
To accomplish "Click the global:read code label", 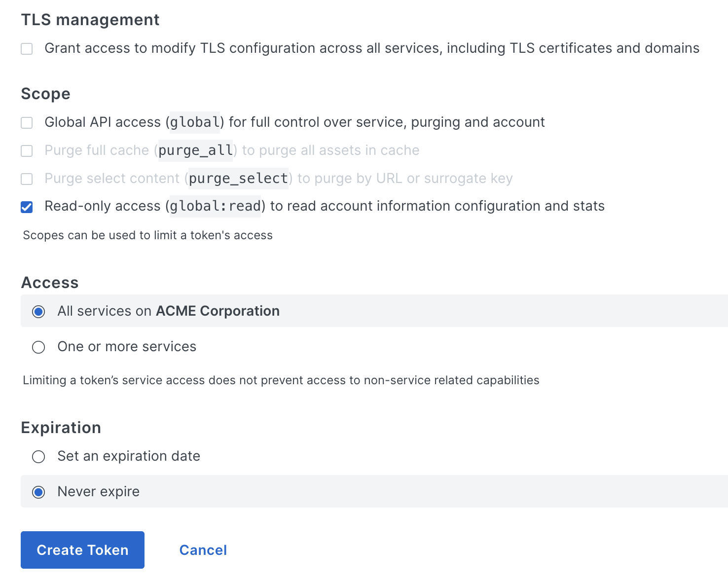I will [x=214, y=207].
